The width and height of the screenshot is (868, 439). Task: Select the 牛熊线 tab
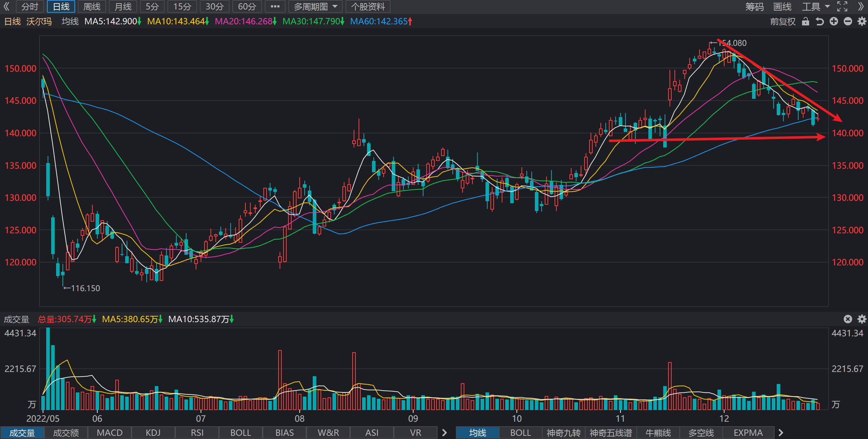658,433
